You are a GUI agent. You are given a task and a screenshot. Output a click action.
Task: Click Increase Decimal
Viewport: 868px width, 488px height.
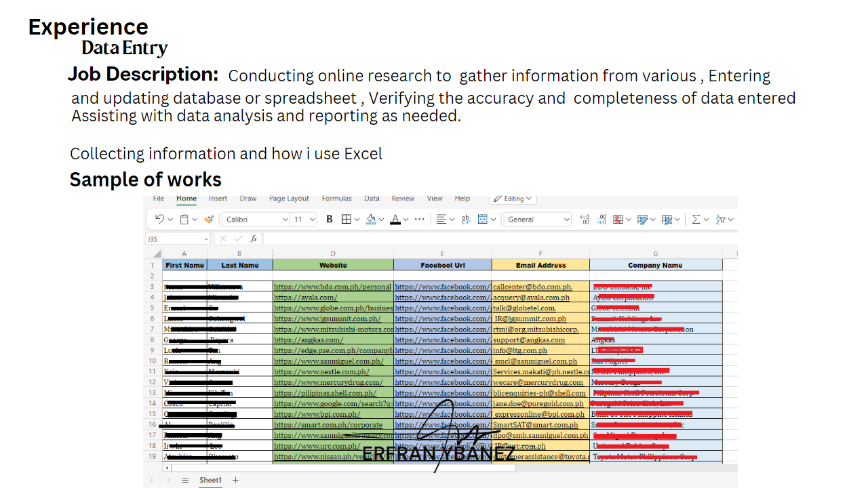point(585,219)
